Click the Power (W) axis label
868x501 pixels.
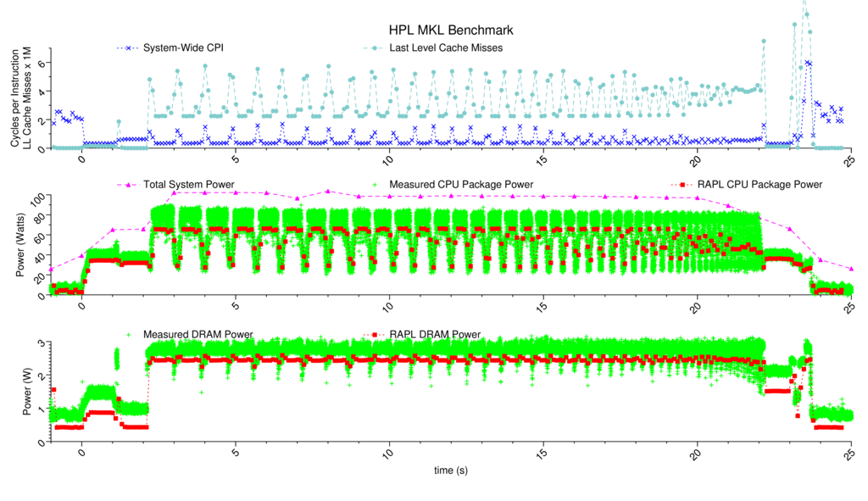tap(26, 392)
